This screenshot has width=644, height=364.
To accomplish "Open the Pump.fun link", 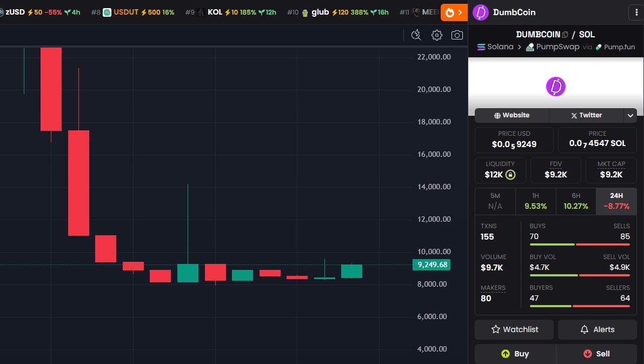I will pos(615,47).
